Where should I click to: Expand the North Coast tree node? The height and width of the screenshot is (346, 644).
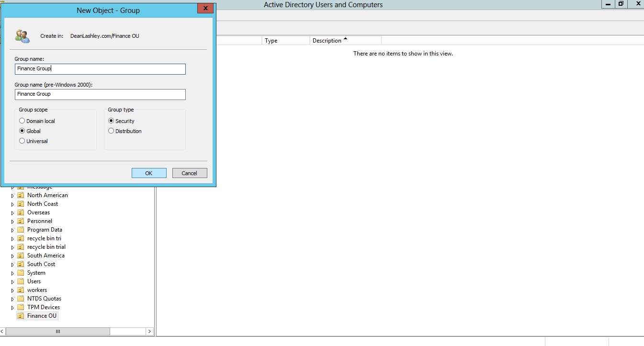tap(13, 204)
